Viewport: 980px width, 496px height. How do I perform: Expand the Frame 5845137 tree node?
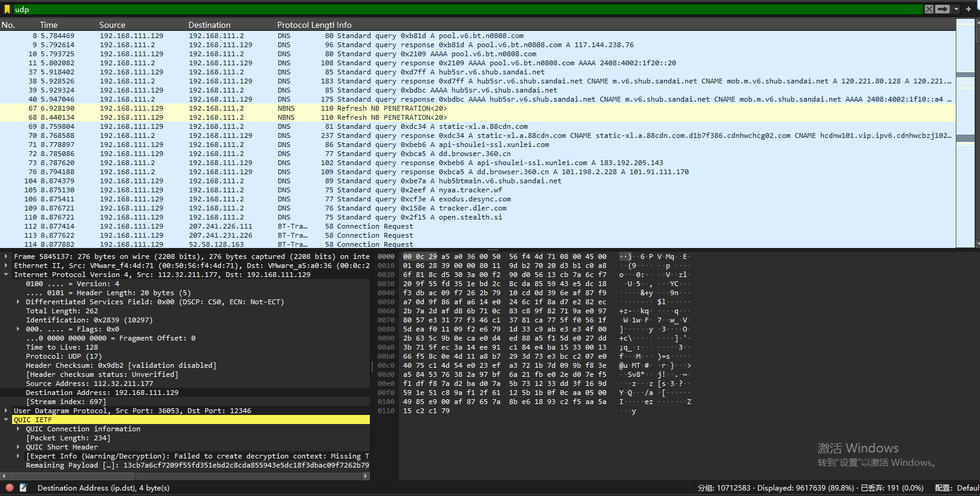(x=6, y=256)
